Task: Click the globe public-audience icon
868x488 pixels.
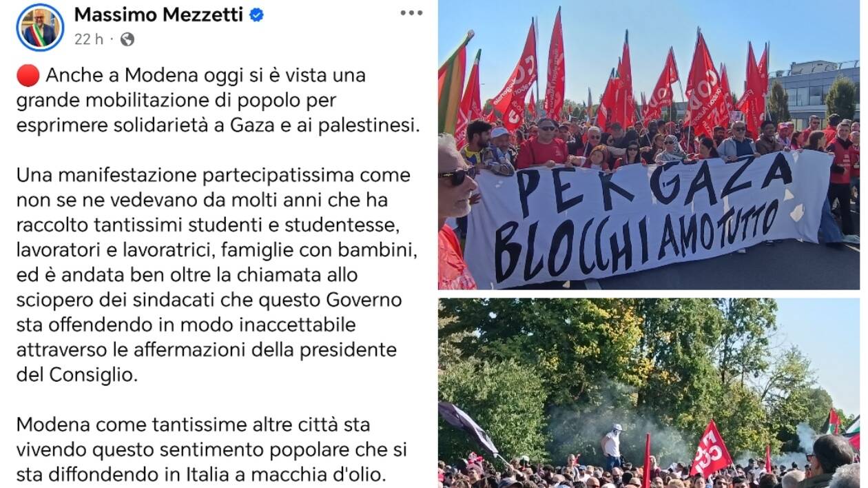Action: [127, 39]
